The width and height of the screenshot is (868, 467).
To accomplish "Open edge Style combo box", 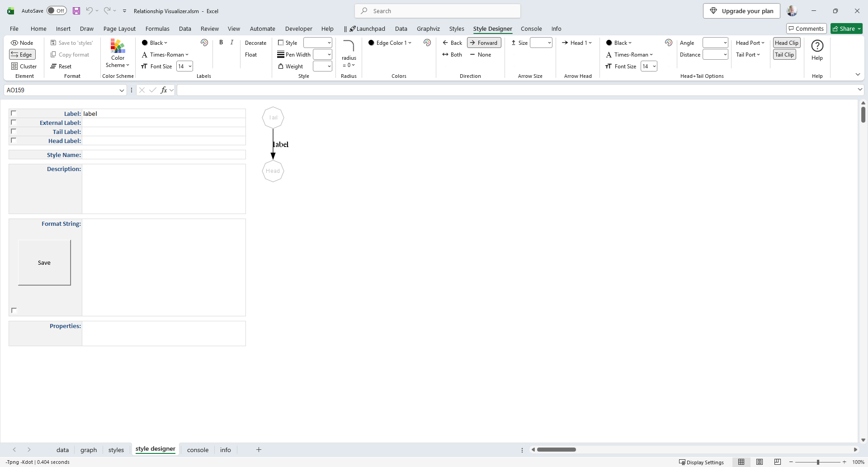I will tap(318, 43).
